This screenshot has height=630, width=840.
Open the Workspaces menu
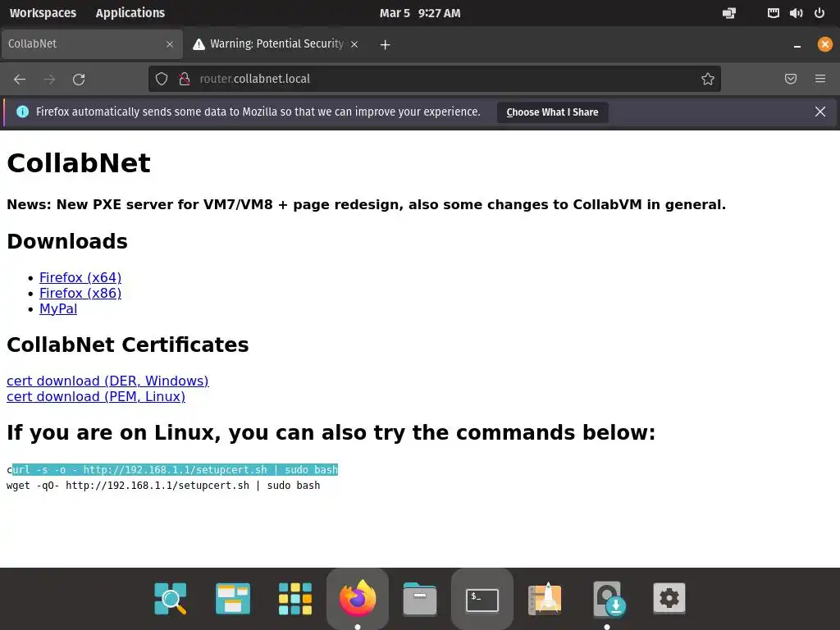pyautogui.click(x=43, y=13)
